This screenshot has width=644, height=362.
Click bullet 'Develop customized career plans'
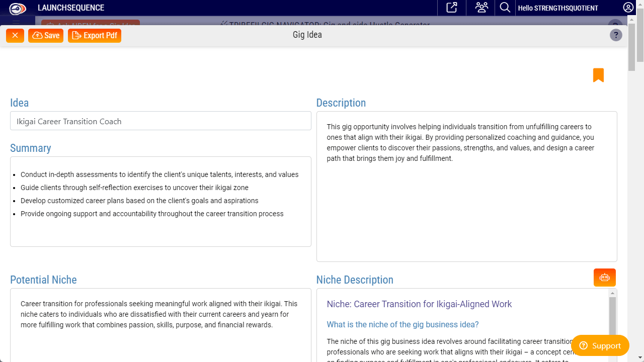click(139, 201)
